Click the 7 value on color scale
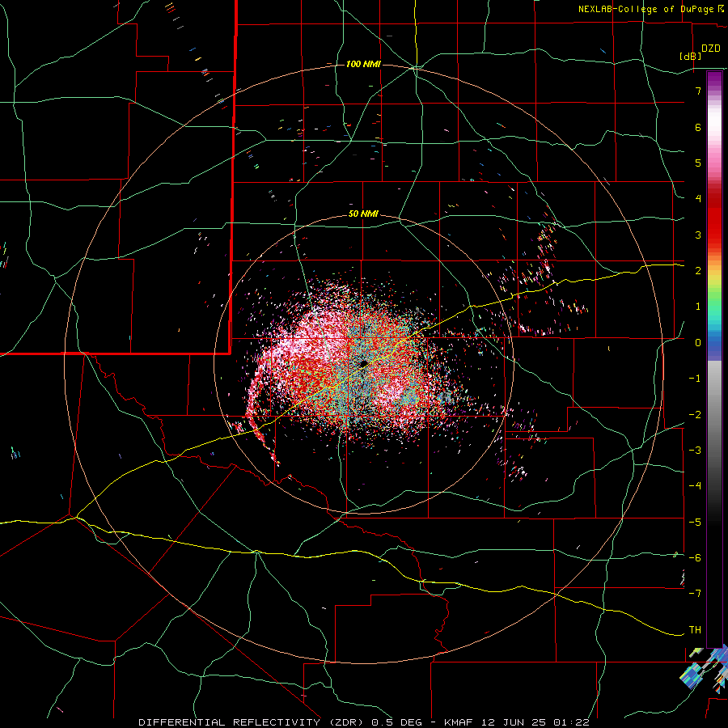Viewport: 728px width, 728px height. click(698, 91)
